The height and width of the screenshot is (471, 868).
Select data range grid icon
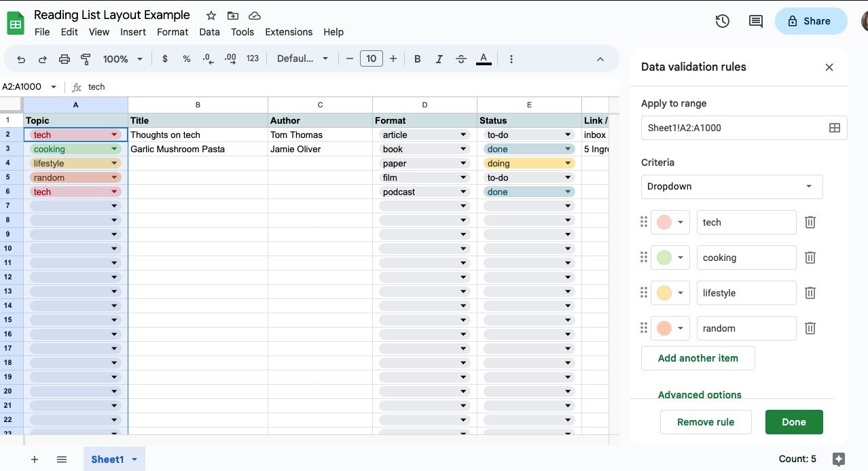835,128
